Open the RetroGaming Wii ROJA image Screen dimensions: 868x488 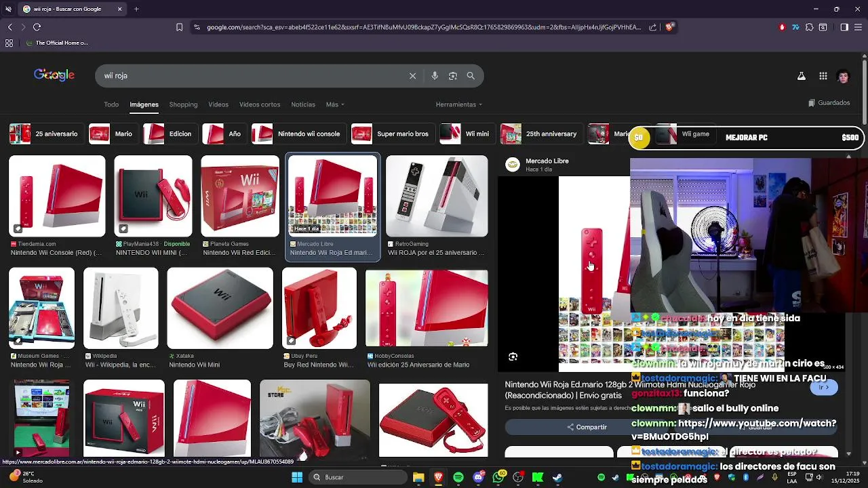pyautogui.click(x=437, y=197)
